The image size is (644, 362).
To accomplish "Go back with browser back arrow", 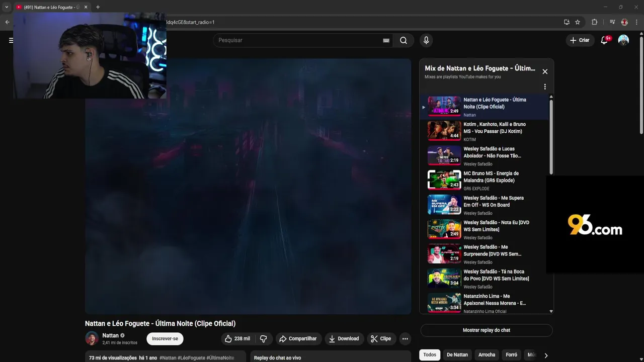I will coord(7,22).
